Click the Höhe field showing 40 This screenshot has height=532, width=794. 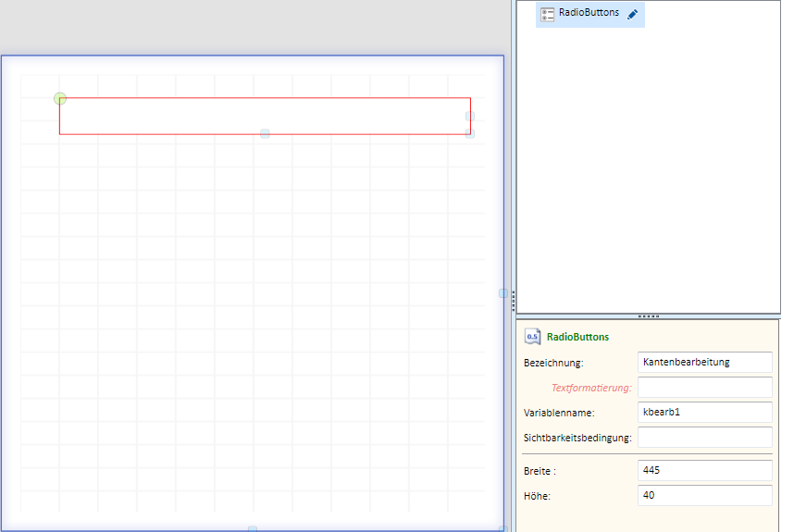click(x=704, y=495)
